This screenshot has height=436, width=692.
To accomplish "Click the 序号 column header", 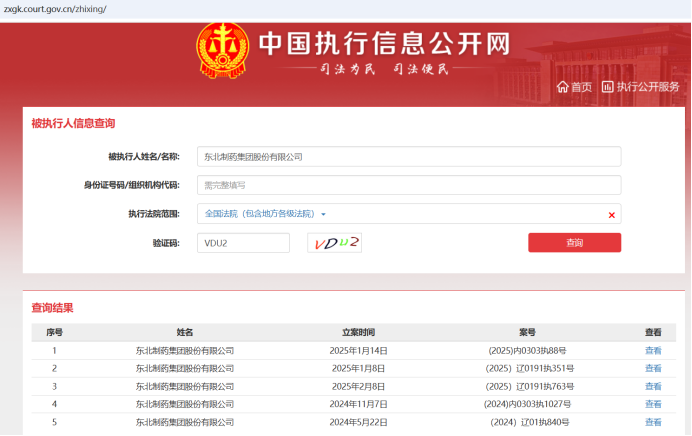I will tap(54, 332).
